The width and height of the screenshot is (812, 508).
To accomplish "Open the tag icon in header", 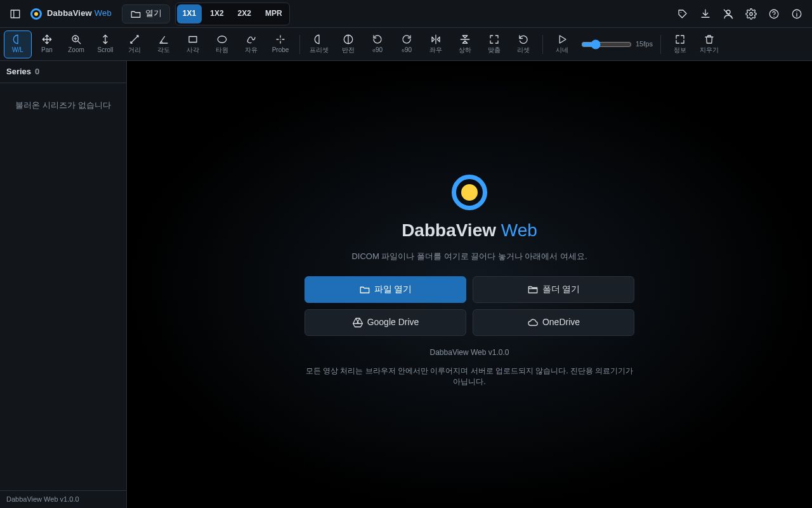I will tap(683, 14).
